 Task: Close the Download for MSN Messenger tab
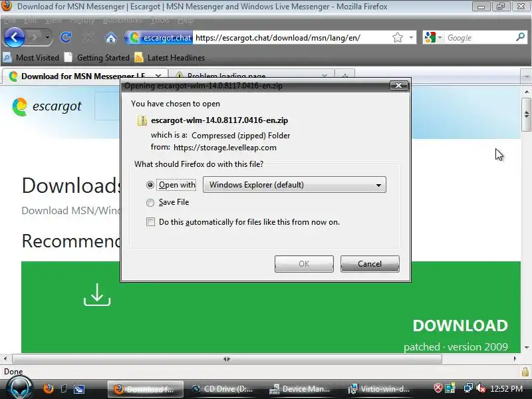coord(158,76)
